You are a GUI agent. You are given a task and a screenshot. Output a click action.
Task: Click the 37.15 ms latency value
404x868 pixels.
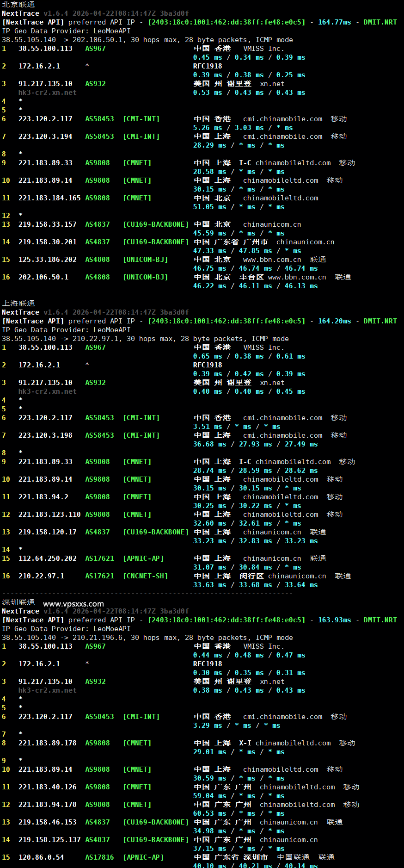210,849
